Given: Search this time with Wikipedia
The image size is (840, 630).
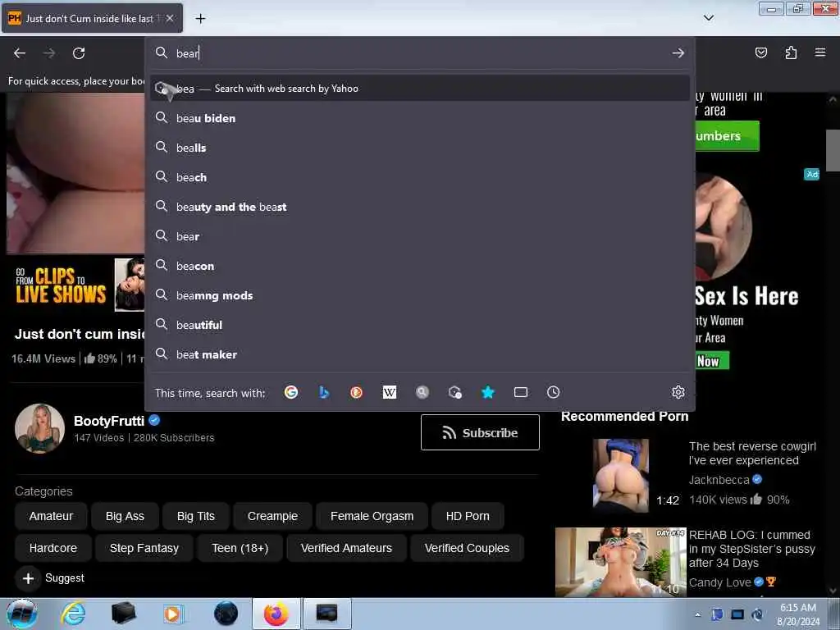Looking at the screenshot, I should 390,392.
